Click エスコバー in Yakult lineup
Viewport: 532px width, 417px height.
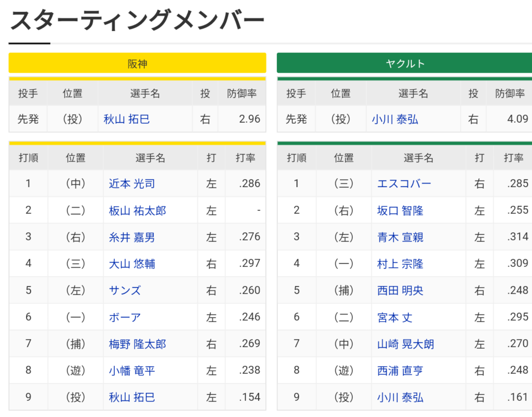pos(404,184)
